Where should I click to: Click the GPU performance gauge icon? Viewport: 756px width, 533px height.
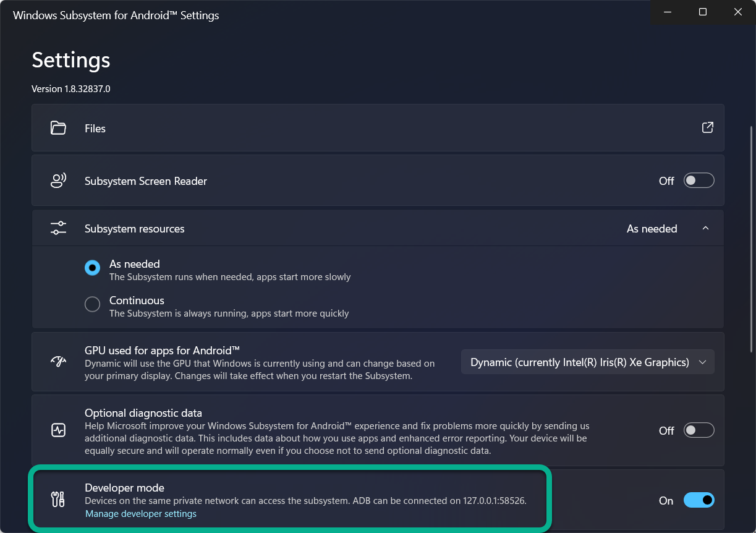pos(59,362)
